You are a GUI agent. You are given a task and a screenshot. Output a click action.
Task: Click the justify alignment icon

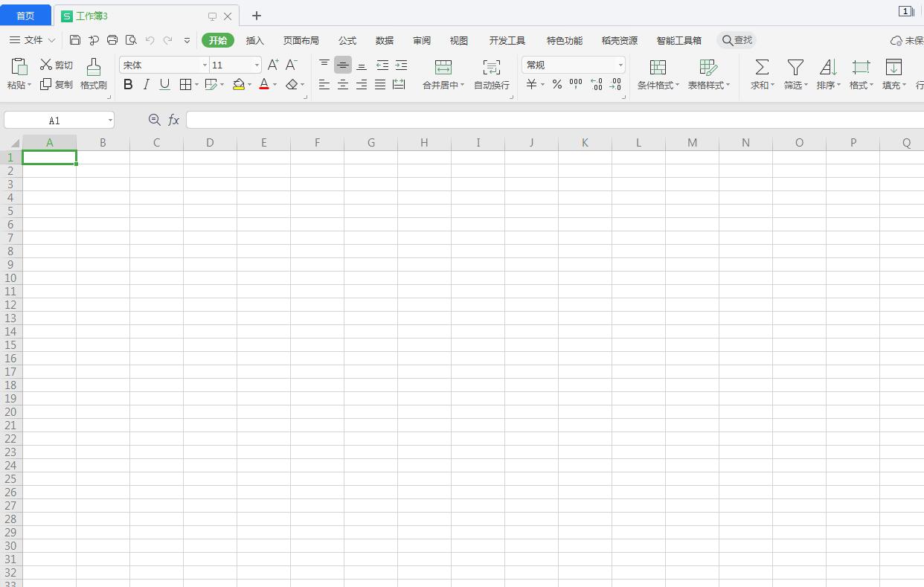(380, 85)
